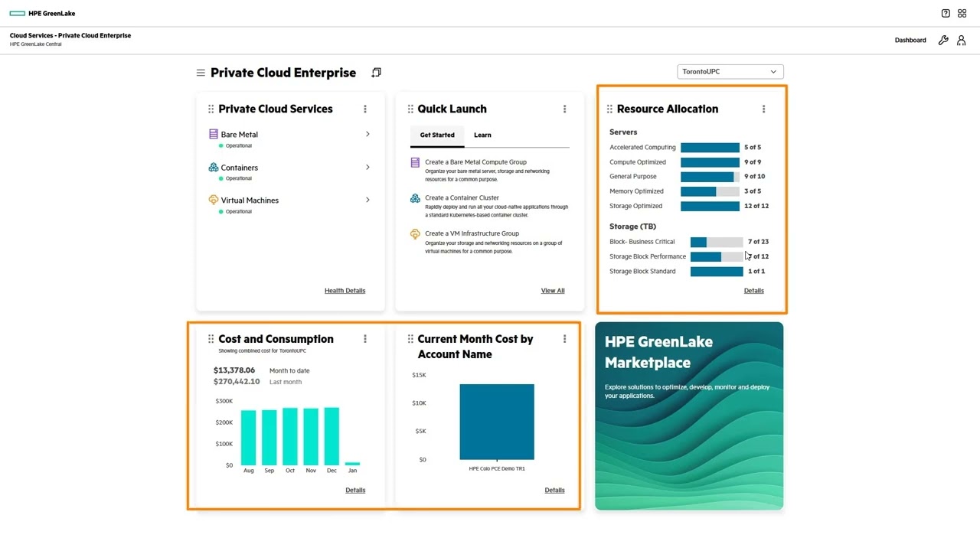Expand Virtual Machines using its chevron

(367, 200)
